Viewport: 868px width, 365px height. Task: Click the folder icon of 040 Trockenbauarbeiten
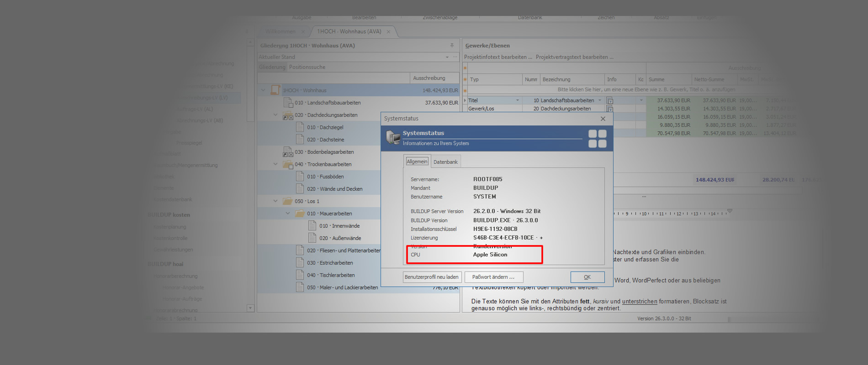[288, 164]
